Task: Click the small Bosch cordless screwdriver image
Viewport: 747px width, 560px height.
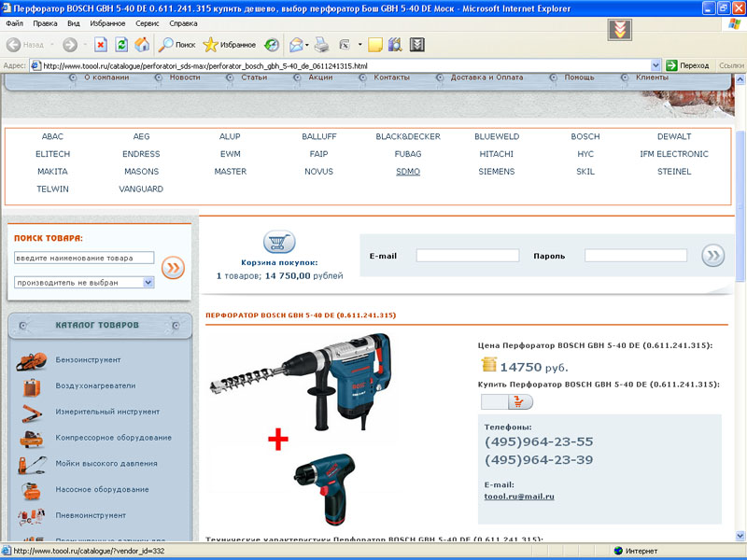Action: click(x=325, y=488)
